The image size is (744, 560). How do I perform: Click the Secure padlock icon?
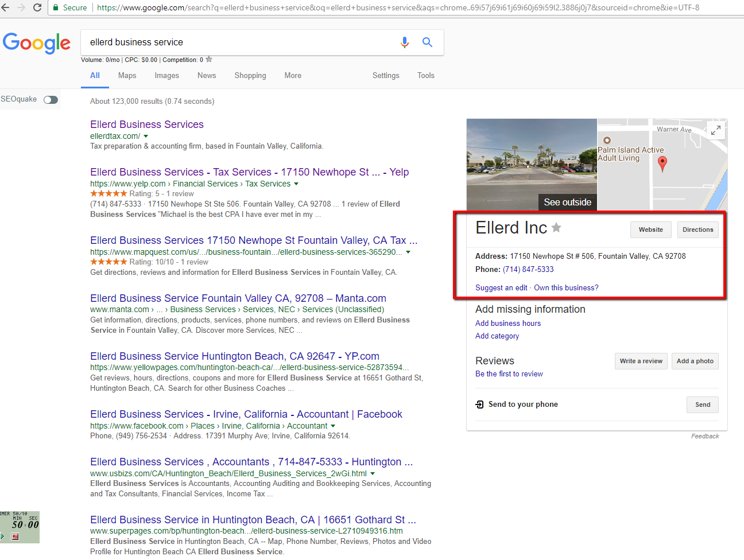click(x=56, y=7)
